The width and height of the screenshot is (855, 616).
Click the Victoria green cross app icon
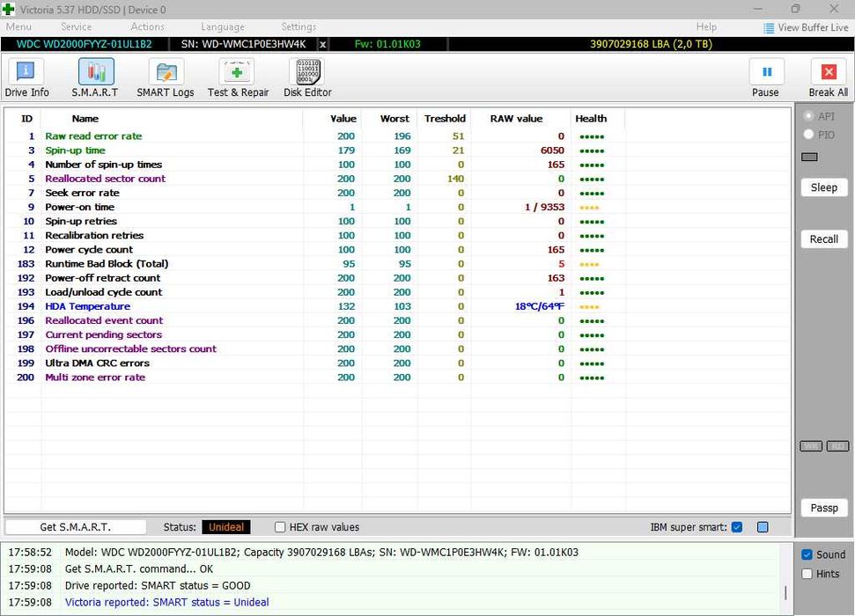pyautogui.click(x=8, y=10)
